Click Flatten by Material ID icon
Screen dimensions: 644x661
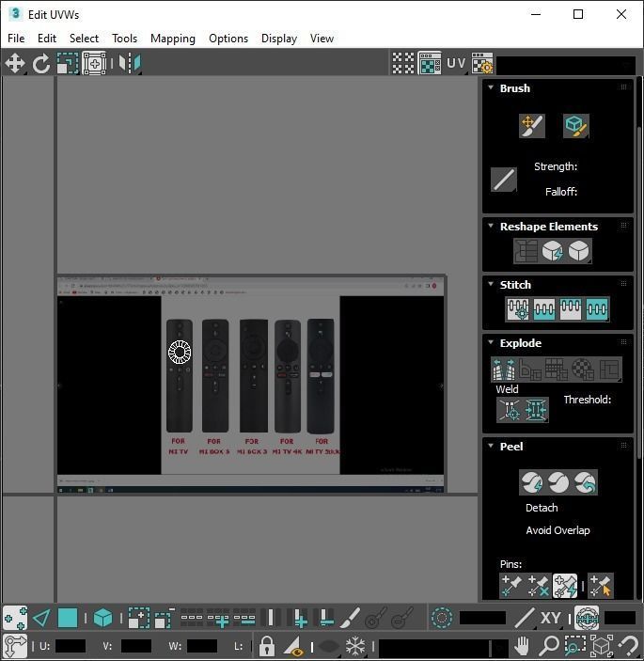tap(583, 369)
